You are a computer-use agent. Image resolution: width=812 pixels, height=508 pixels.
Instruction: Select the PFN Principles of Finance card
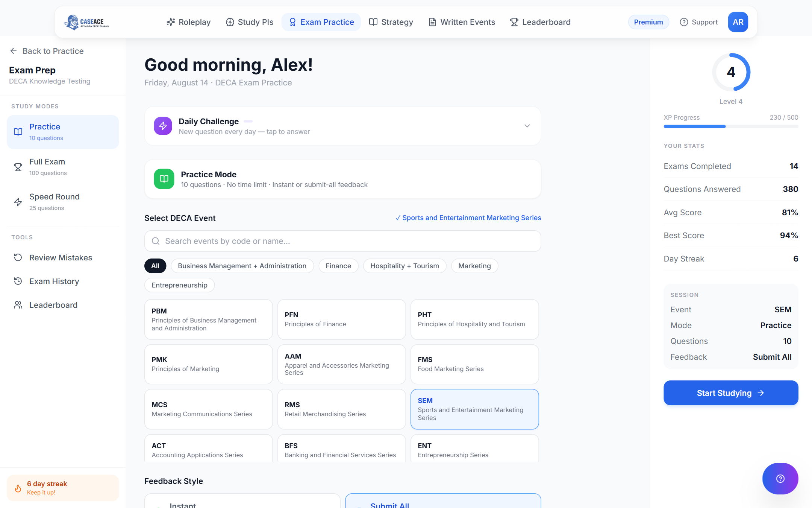click(x=341, y=319)
